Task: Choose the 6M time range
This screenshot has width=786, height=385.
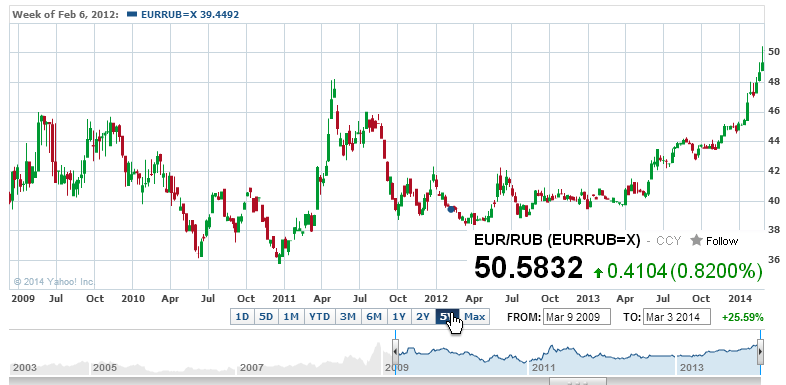Action: click(374, 317)
